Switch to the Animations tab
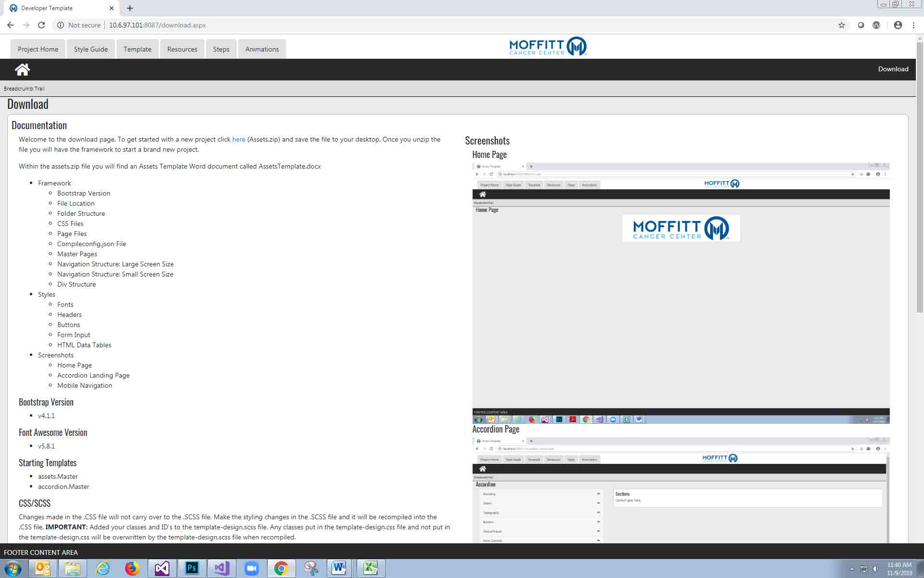 click(262, 49)
